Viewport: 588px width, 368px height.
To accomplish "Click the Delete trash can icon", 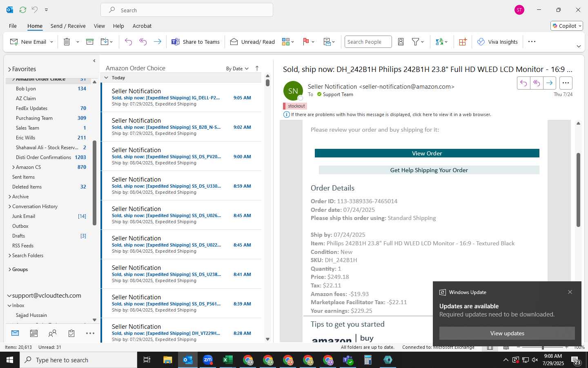I will (x=67, y=42).
